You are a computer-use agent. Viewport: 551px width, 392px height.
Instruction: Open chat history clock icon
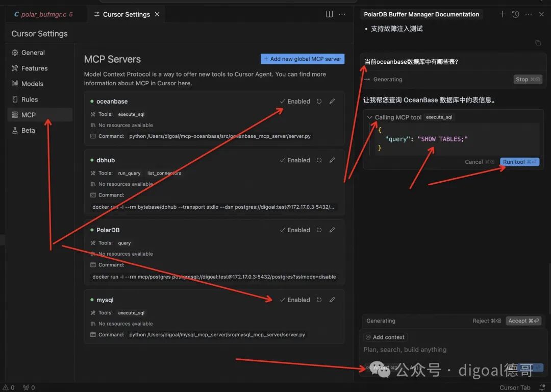coord(515,14)
